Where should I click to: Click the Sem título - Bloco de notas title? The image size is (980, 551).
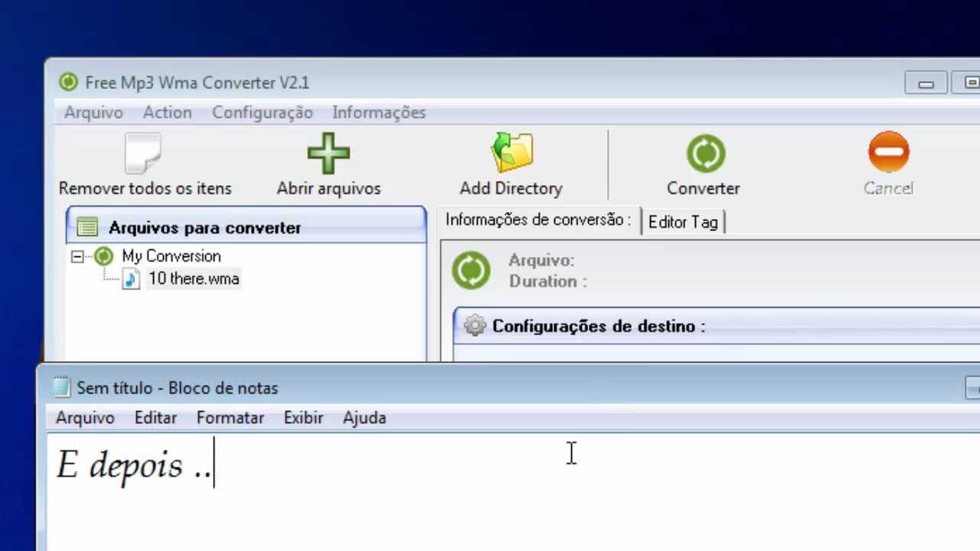point(178,388)
